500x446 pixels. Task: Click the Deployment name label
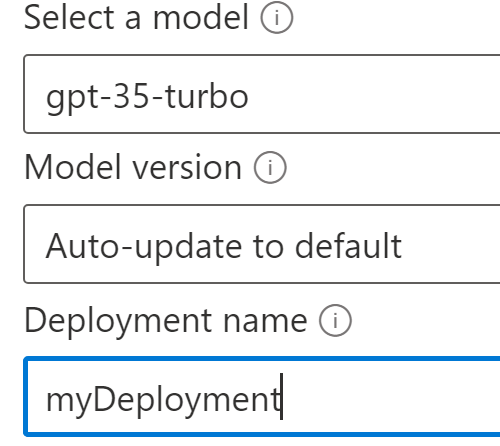coord(166,322)
